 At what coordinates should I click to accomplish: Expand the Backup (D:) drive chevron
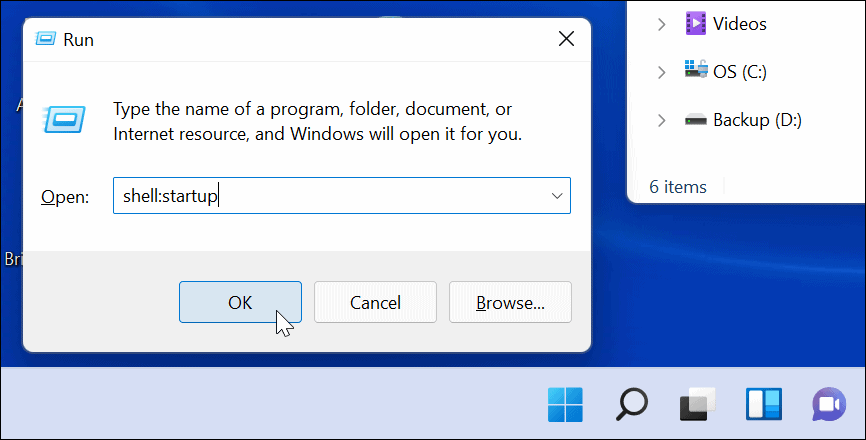(661, 120)
